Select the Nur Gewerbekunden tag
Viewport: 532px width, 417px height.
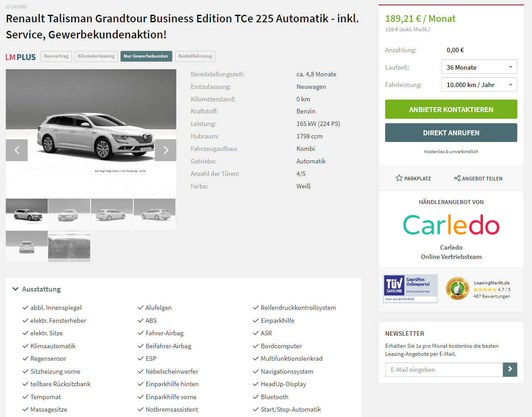coord(146,56)
